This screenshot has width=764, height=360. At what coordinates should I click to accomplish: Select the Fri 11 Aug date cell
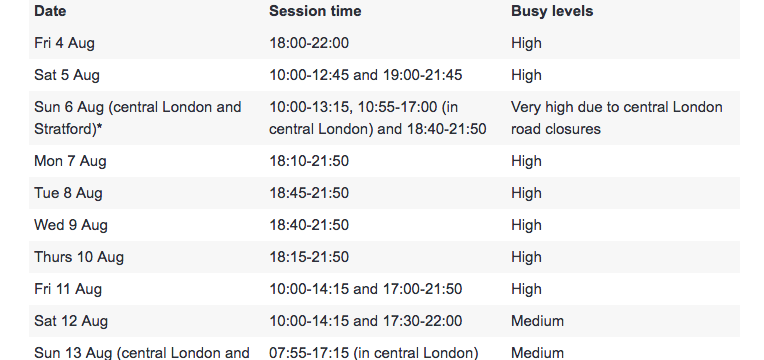(68, 289)
